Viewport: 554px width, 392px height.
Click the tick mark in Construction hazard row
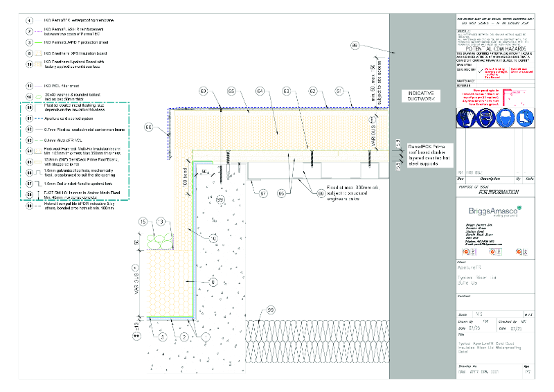479,70
